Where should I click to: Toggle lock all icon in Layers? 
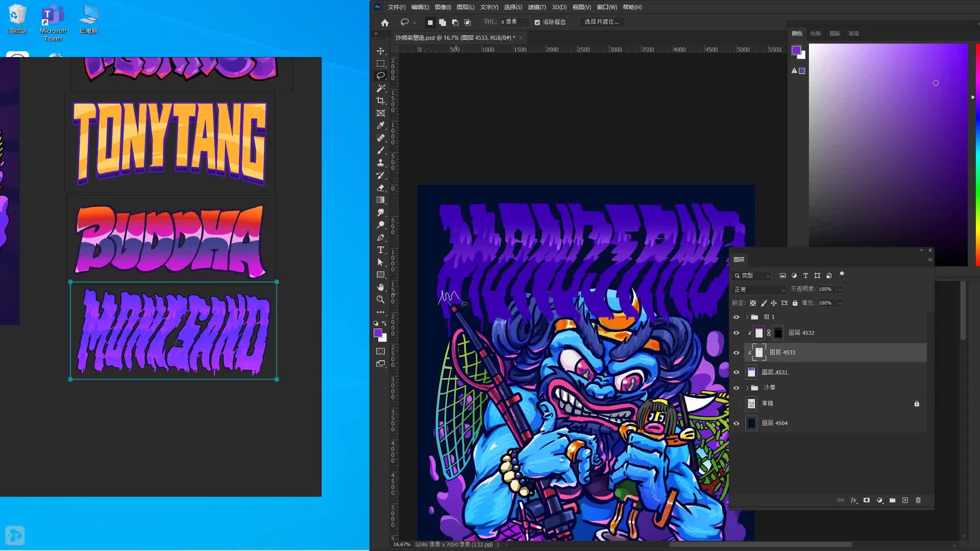(795, 303)
